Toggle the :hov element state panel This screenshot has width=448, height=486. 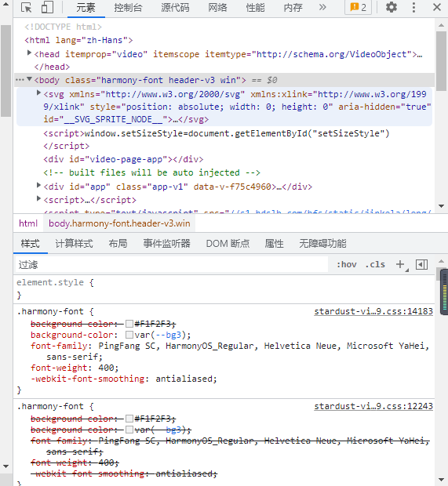347,264
